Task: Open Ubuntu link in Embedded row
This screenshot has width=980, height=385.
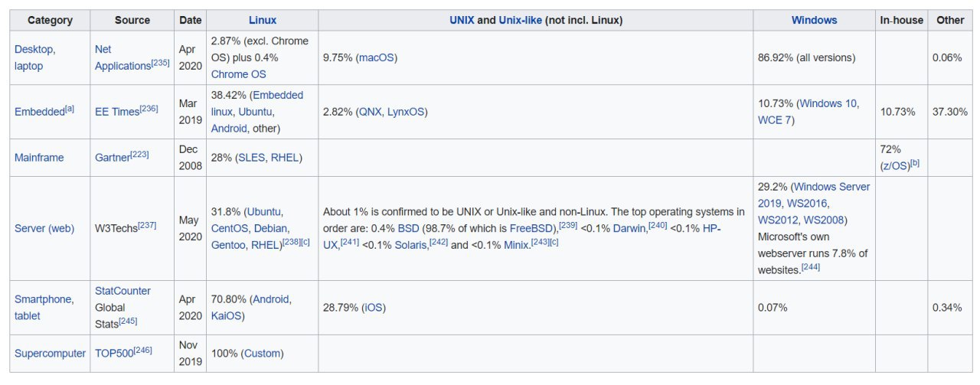Action: [256, 112]
